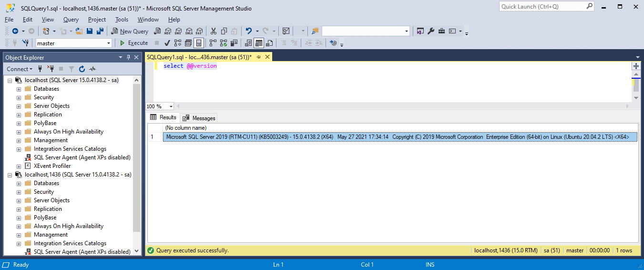Collapse the localhost server node

10,80
